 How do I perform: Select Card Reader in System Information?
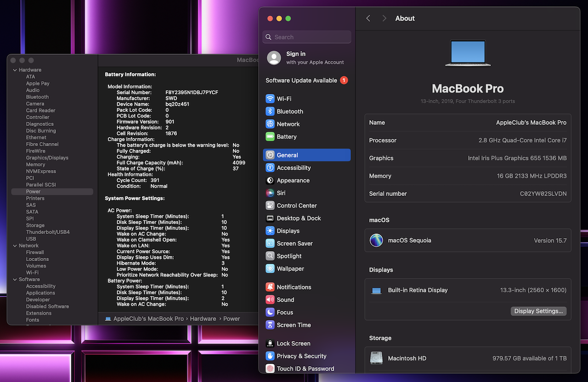[x=40, y=110]
